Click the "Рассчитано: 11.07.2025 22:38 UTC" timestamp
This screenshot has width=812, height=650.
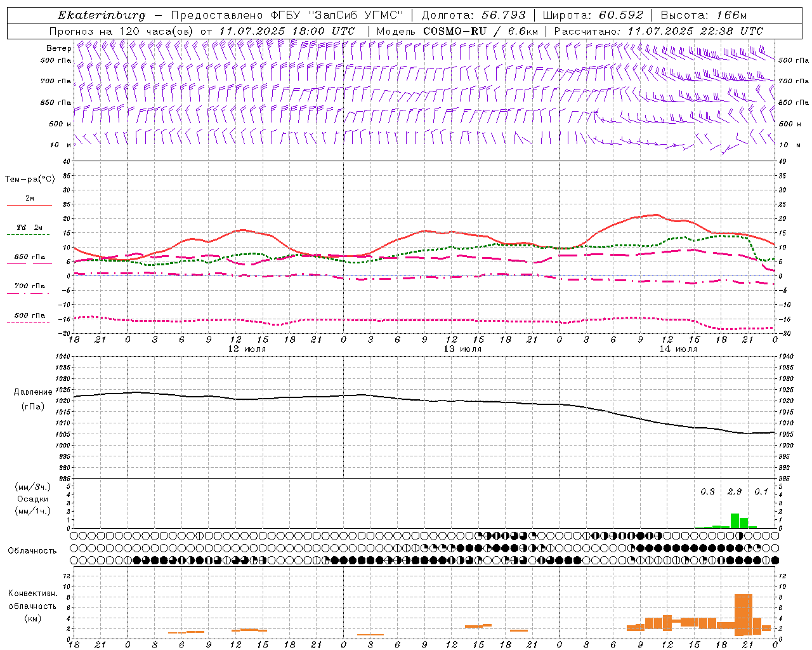(x=658, y=31)
